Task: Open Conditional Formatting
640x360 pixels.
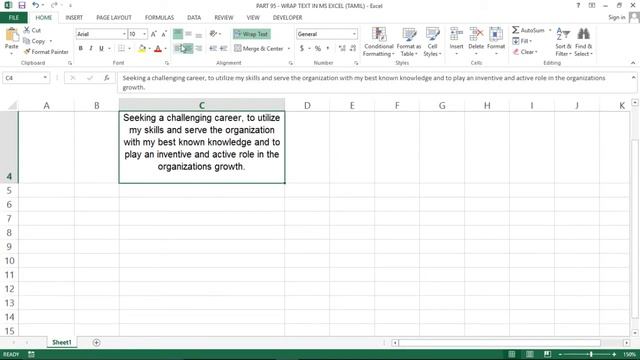Action: pos(379,42)
